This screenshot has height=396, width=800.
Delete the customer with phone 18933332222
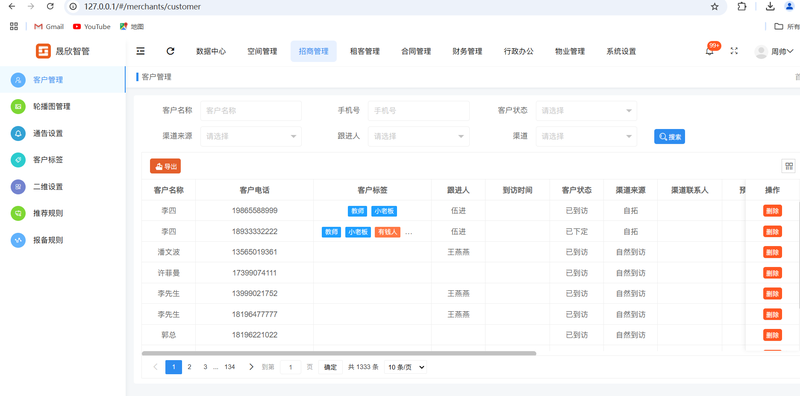[x=772, y=232]
